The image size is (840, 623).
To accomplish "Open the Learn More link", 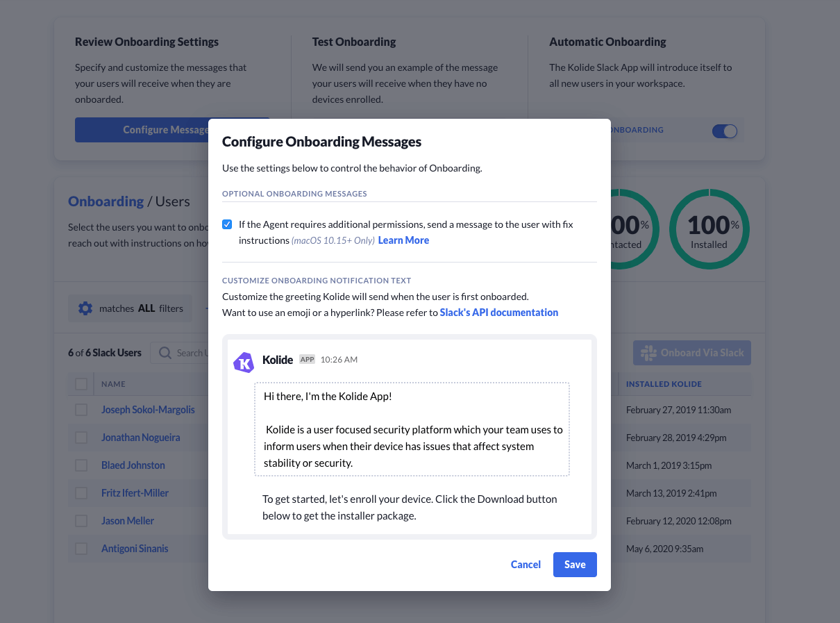I will coord(403,240).
